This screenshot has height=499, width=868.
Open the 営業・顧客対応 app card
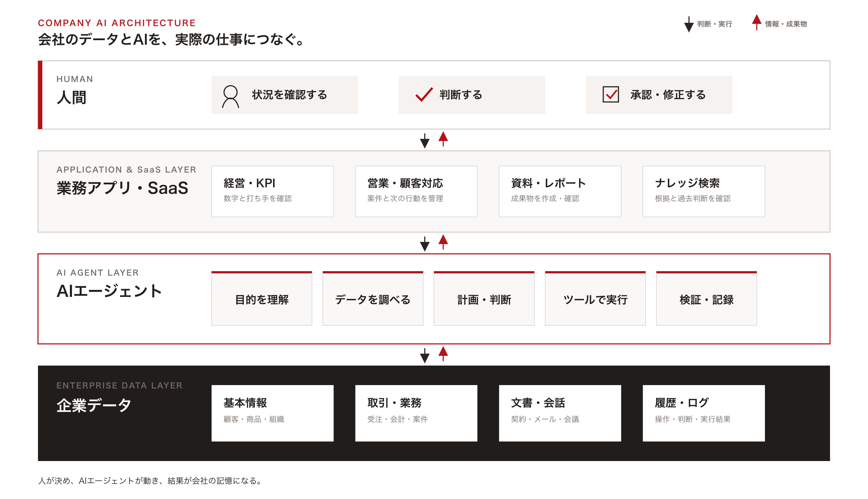416,191
